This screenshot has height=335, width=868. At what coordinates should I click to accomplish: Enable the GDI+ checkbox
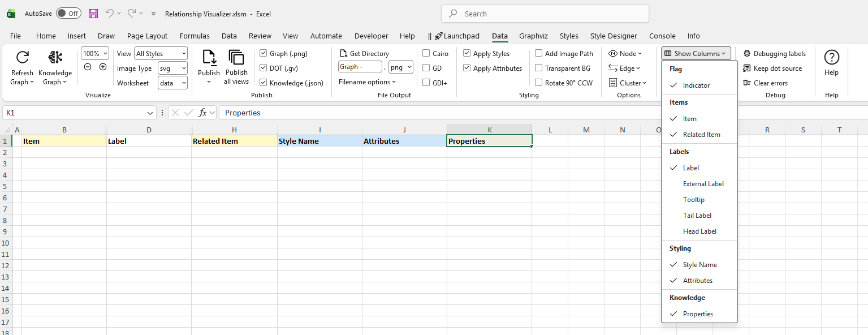click(x=426, y=83)
